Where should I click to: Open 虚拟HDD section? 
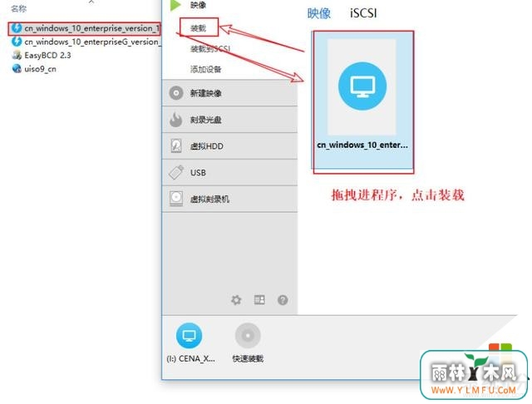[229, 145]
